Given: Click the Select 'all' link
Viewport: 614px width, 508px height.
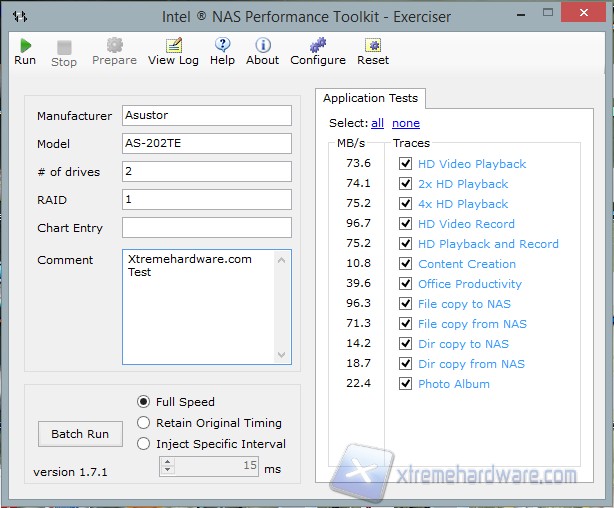Looking at the screenshot, I should tap(377, 123).
